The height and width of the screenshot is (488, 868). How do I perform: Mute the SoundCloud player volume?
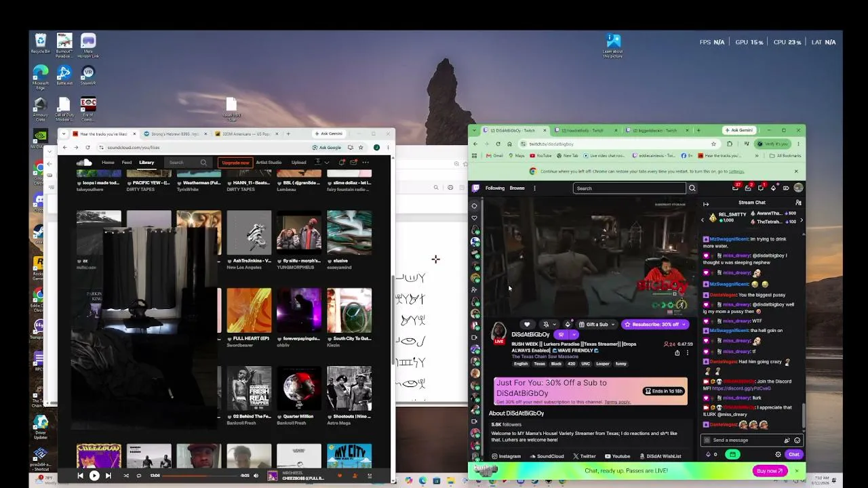coord(256,476)
